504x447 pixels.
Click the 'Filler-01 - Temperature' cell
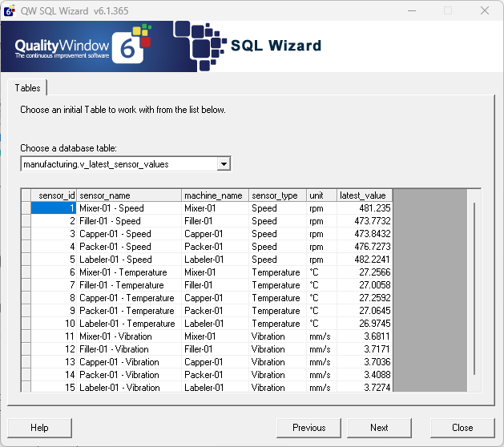pyautogui.click(x=129, y=285)
